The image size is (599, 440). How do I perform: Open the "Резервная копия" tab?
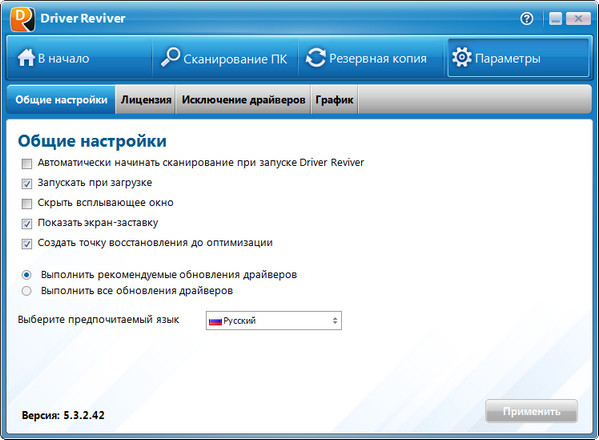click(371, 58)
